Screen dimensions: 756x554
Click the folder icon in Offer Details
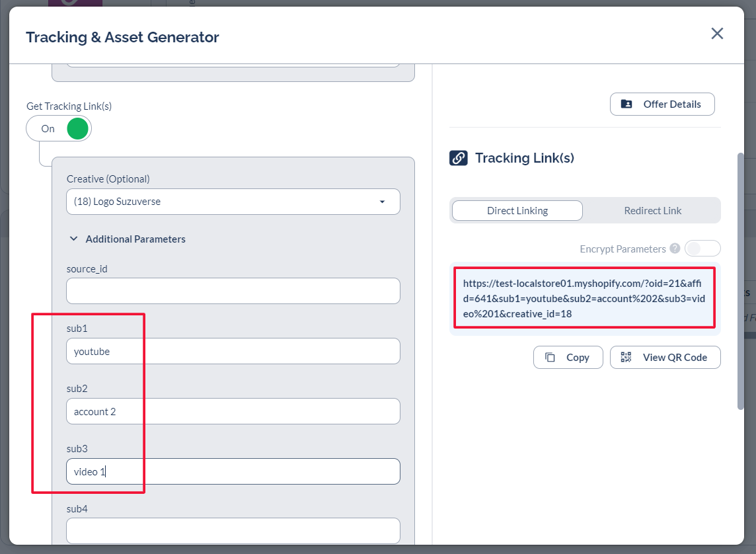click(x=626, y=104)
